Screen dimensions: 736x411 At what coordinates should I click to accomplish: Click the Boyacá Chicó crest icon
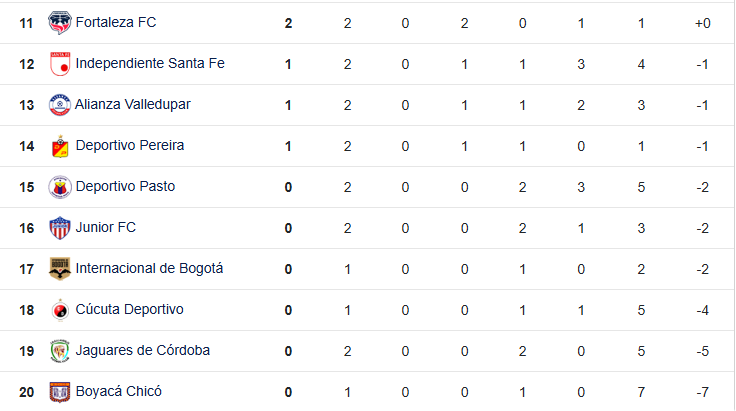tap(60, 392)
